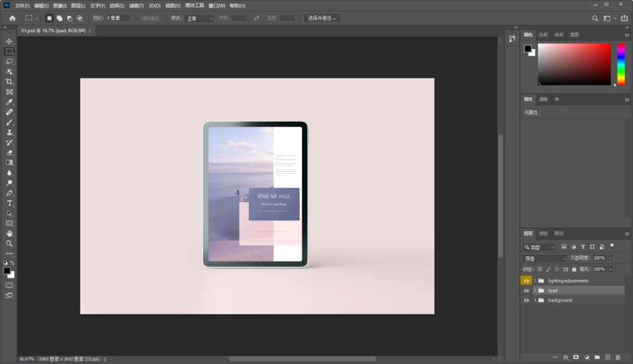Create new fill or adjustment layer
633x364 pixels.
[587, 357]
